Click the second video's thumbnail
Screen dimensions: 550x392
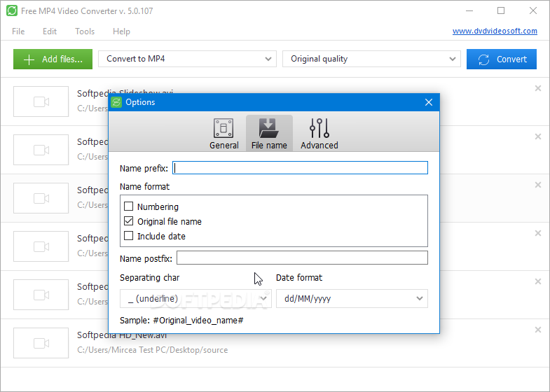click(x=41, y=150)
